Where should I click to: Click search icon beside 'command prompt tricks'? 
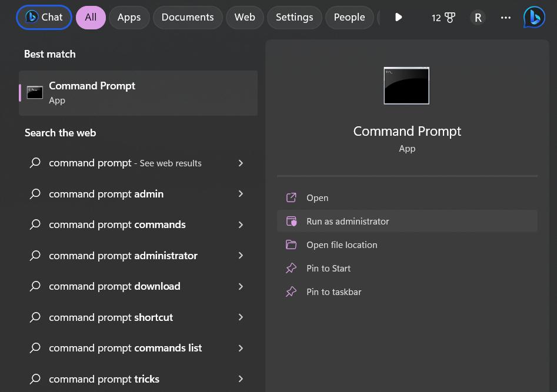35,379
